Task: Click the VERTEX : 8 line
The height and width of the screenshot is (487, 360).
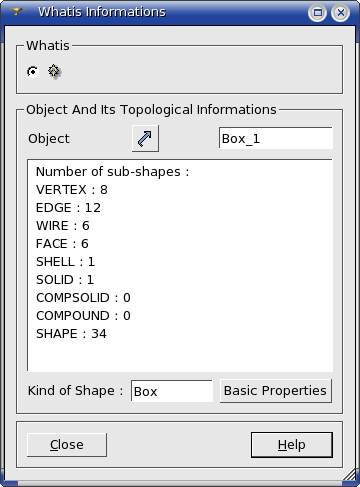Action: (x=72, y=190)
